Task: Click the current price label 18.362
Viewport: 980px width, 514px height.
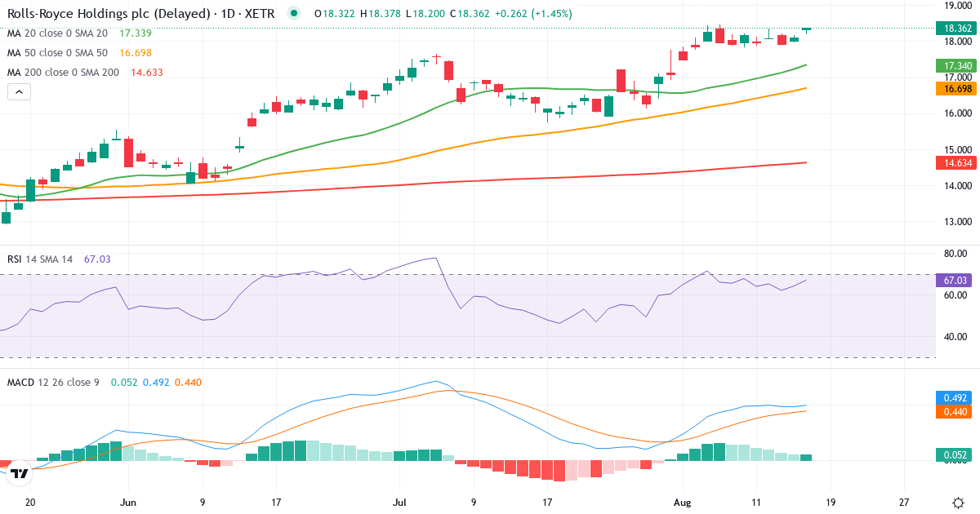Action: pyautogui.click(x=955, y=28)
